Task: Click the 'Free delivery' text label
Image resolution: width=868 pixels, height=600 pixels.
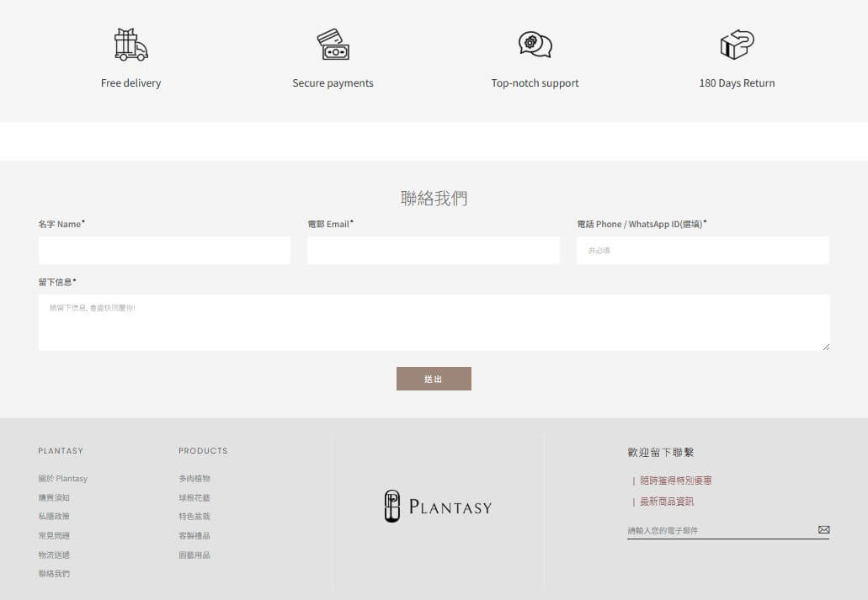Action: (x=130, y=83)
